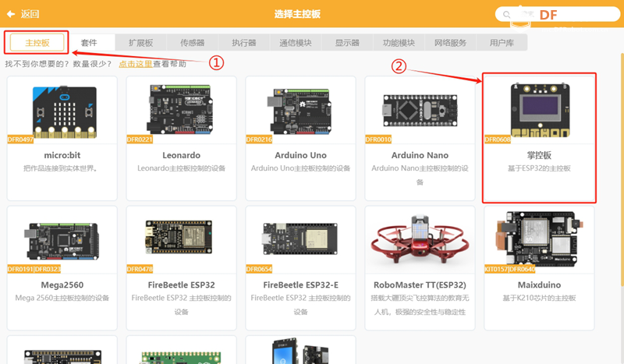
Task: Open the 传感器 tab
Action: [x=192, y=43]
